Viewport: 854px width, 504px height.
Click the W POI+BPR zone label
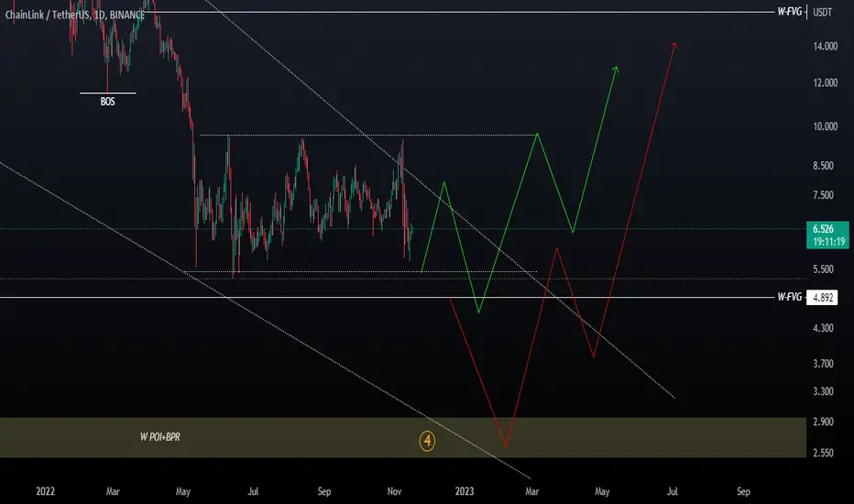click(160, 437)
